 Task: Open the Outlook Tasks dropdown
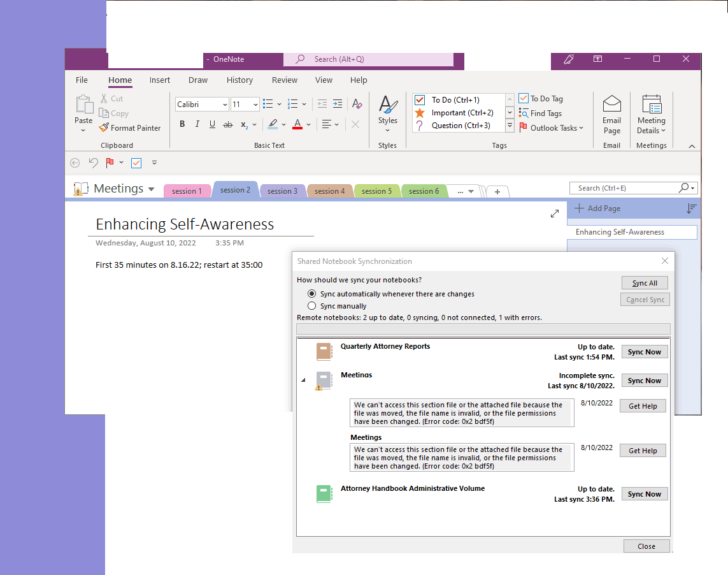click(x=581, y=128)
